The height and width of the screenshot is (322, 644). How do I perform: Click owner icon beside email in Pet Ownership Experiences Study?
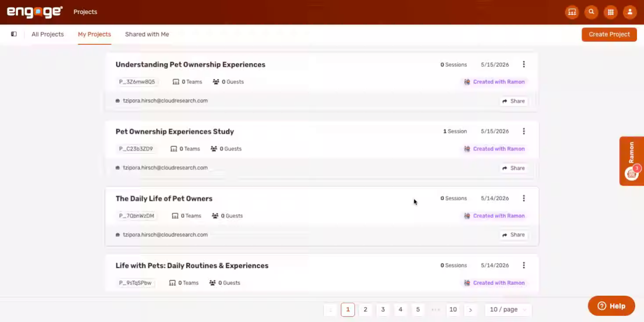[118, 168]
